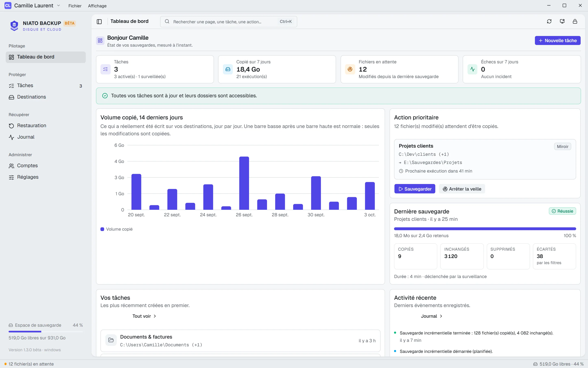
Task: Click the refresh icon in the header
Action: point(549,21)
